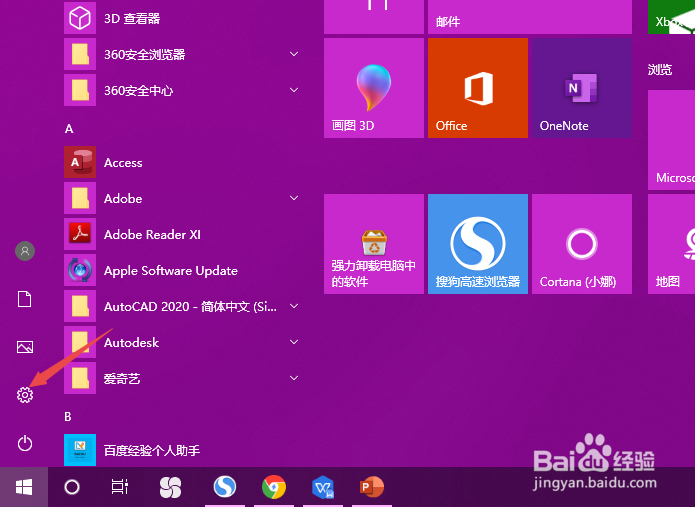695x507 pixels.
Task: Open the Documents icon in Start sidebar
Action: click(x=24, y=299)
